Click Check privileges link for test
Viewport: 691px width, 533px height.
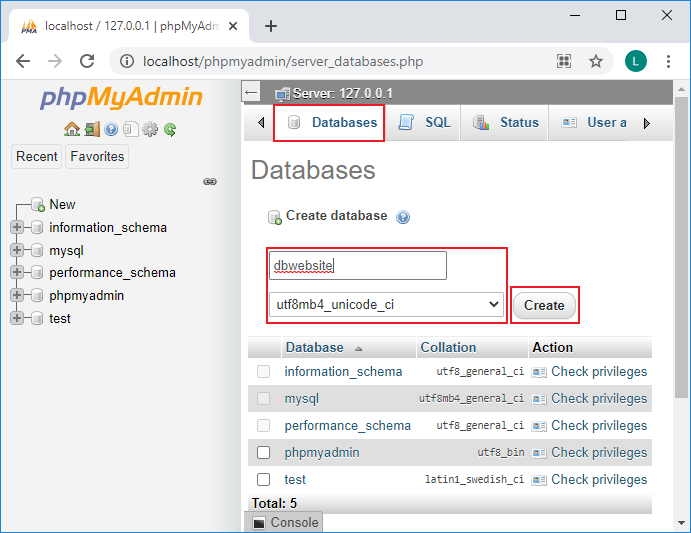(x=599, y=479)
